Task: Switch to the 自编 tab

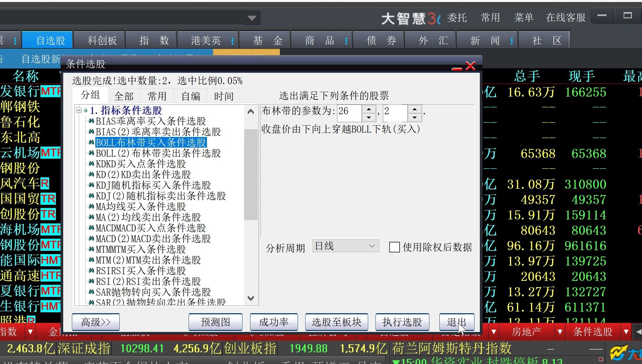Action: click(190, 96)
